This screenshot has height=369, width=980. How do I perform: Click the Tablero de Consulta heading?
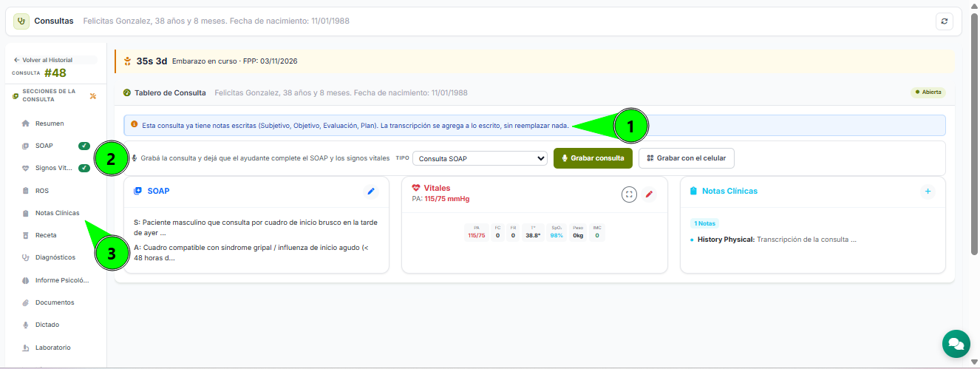(x=170, y=93)
